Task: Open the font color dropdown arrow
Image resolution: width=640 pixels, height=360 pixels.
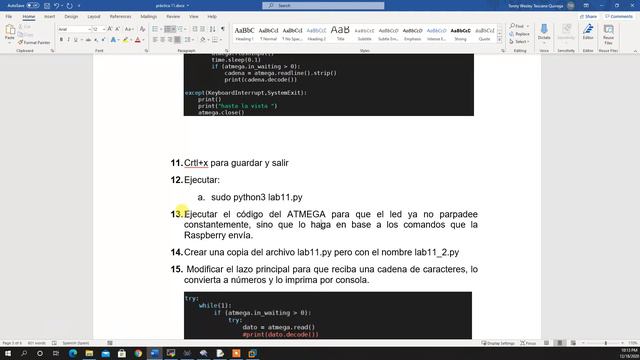Action: click(143, 40)
